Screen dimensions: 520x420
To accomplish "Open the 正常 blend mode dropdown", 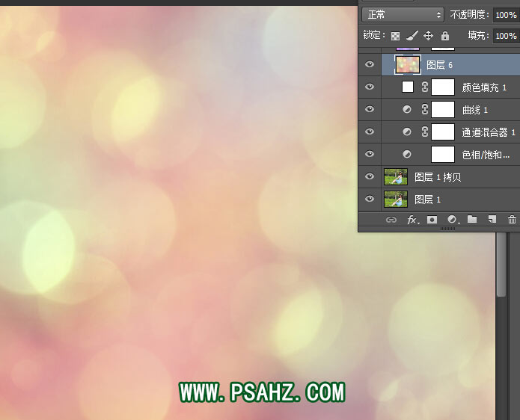I will tap(403, 14).
